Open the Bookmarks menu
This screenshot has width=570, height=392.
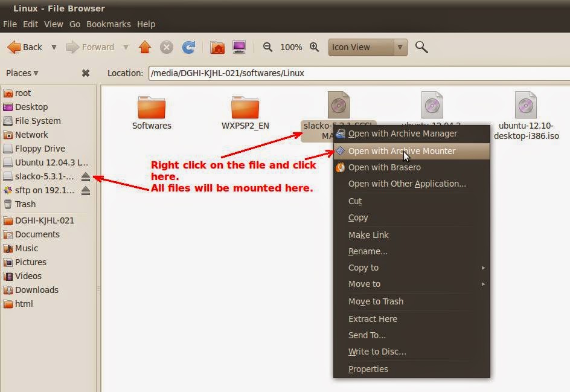tap(109, 24)
